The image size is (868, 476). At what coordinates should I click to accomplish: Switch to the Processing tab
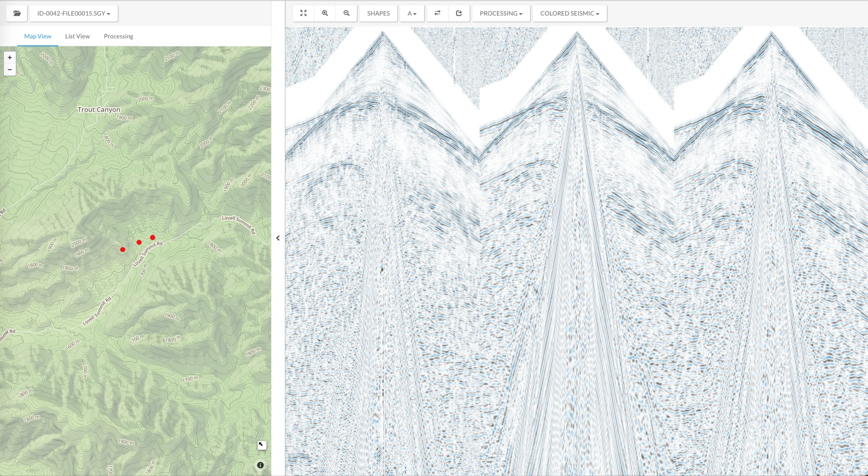(x=118, y=36)
